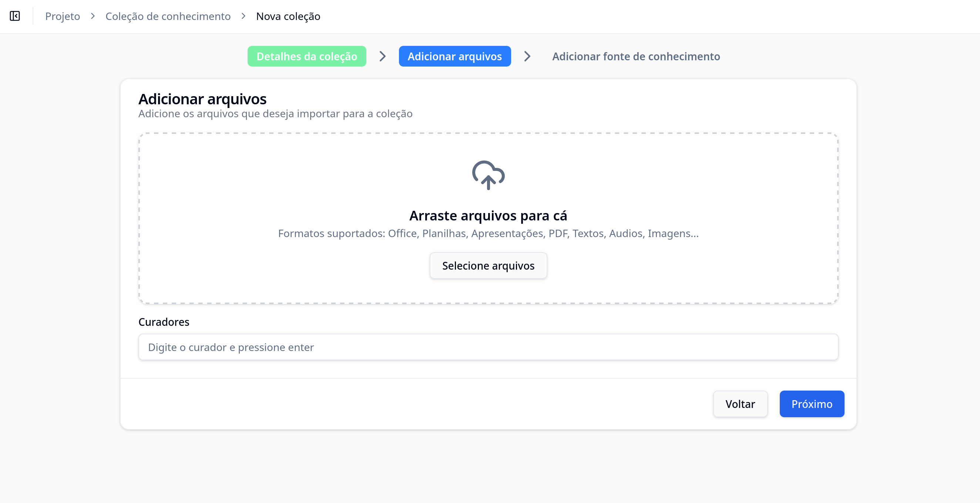Click Nova coleção breadcrumb item
The width and height of the screenshot is (980, 503).
[x=288, y=16]
